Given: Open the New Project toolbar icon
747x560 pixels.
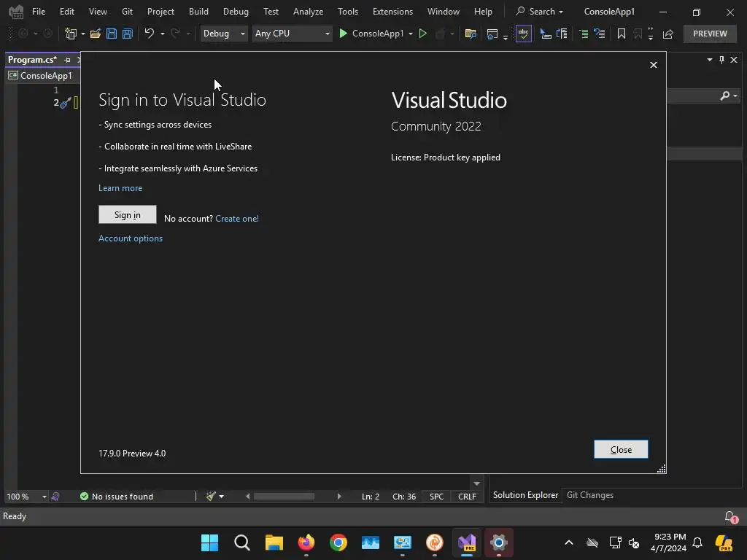Looking at the screenshot, I should pos(71,34).
